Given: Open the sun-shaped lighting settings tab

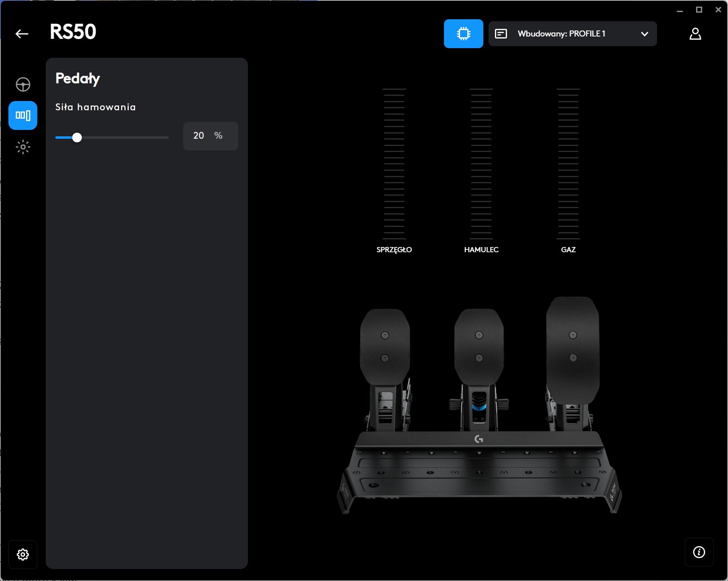Looking at the screenshot, I should [x=23, y=147].
